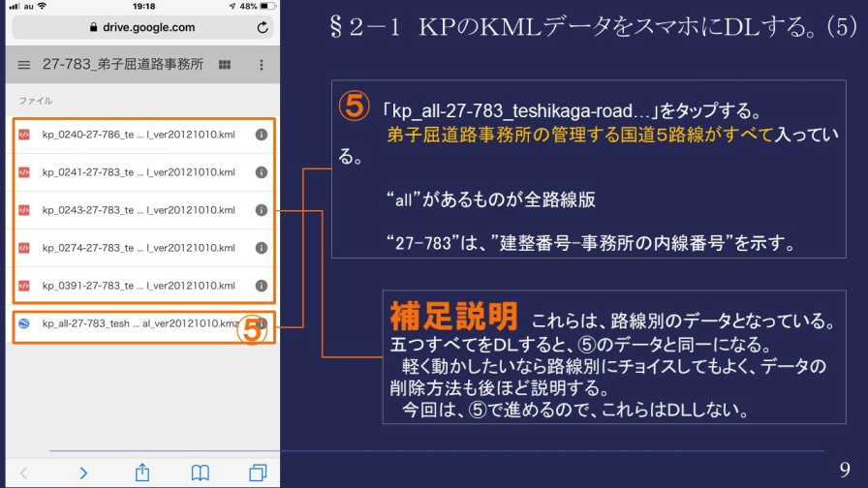Show info for kp_0240 file
868x488 pixels.
tap(262, 136)
